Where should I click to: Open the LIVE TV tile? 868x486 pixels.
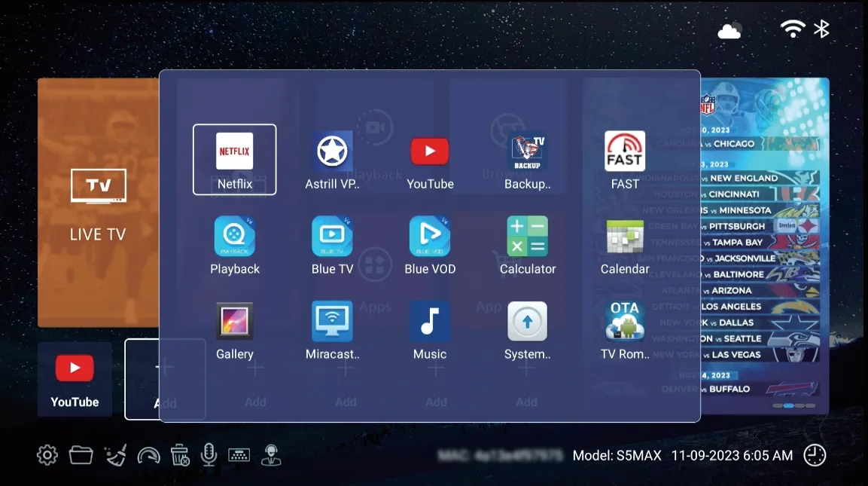click(98, 203)
